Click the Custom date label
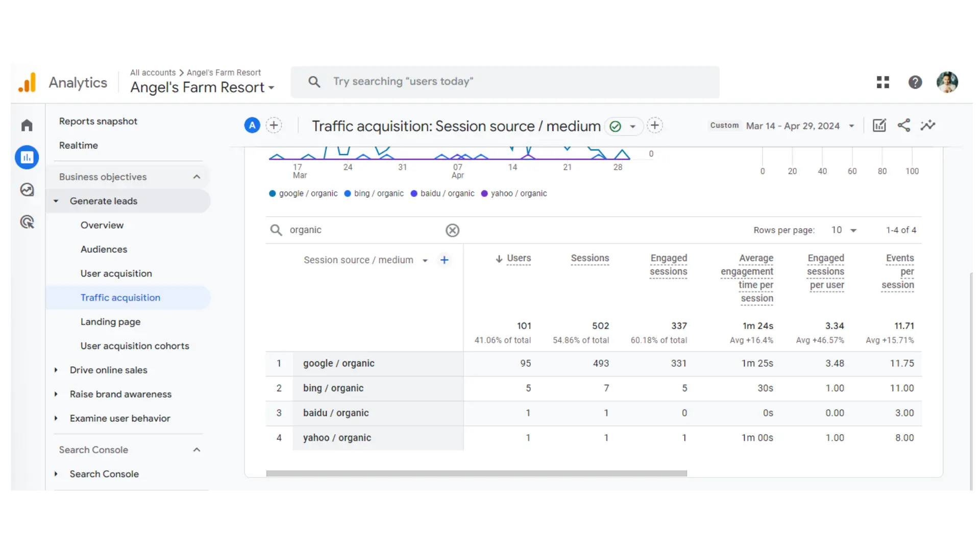The image size is (980, 551). [x=724, y=126]
